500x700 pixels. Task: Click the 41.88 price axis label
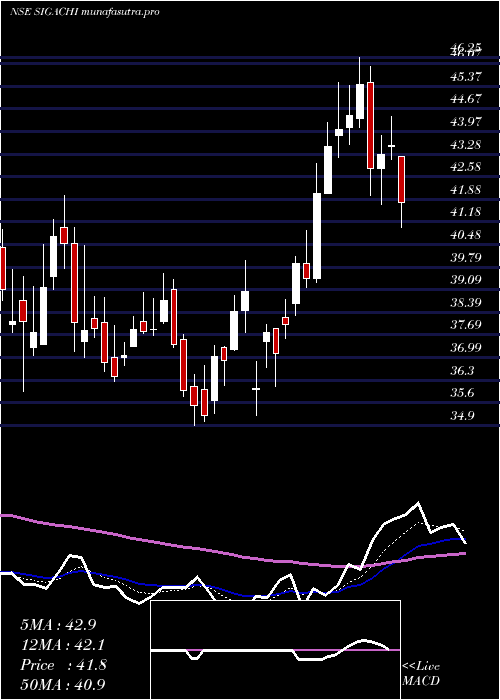coord(466,190)
